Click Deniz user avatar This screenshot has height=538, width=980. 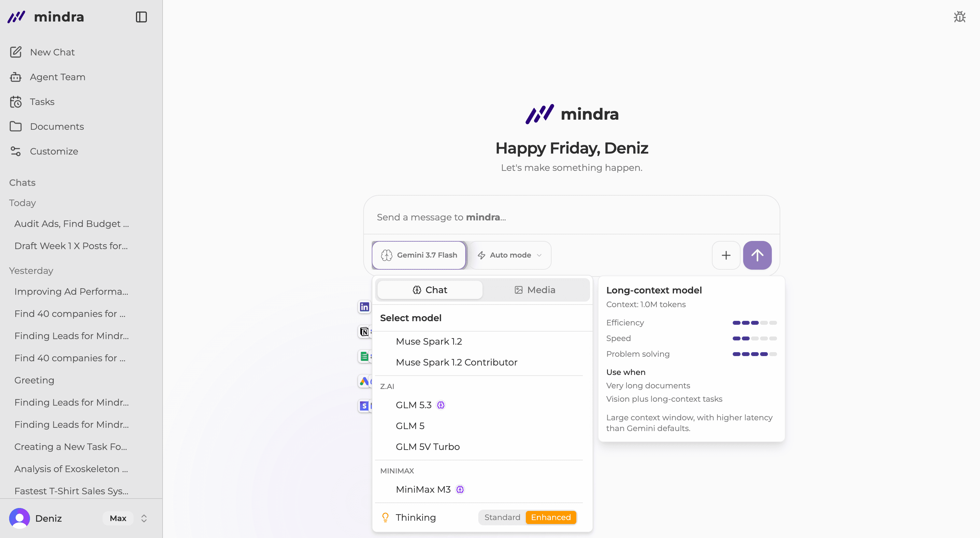pyautogui.click(x=20, y=518)
